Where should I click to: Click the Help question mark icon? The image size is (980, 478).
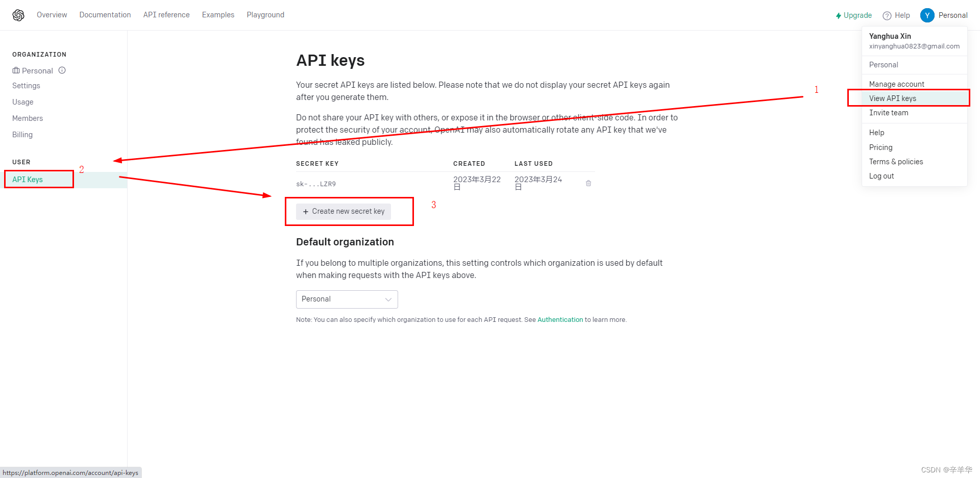887,16
